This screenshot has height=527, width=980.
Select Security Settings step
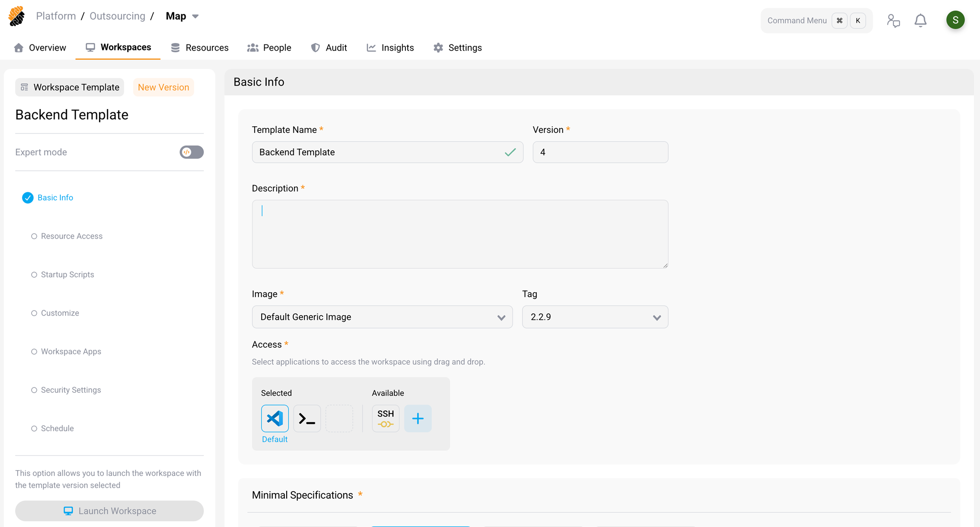click(71, 390)
